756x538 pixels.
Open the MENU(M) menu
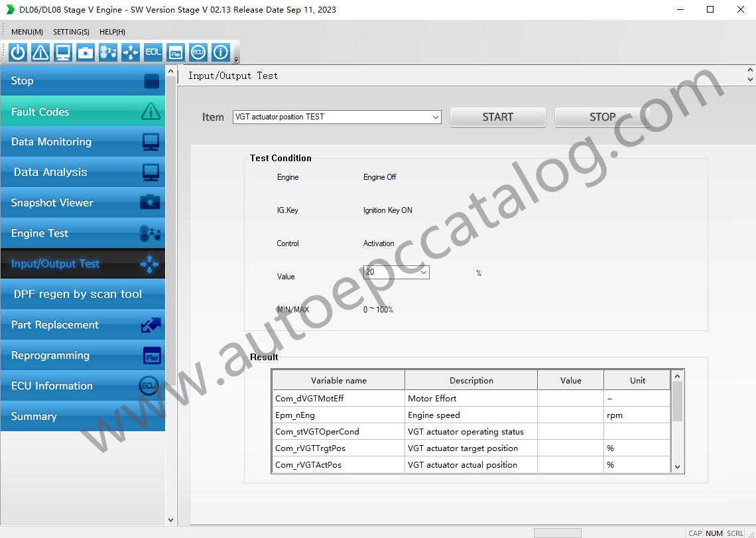coord(27,31)
